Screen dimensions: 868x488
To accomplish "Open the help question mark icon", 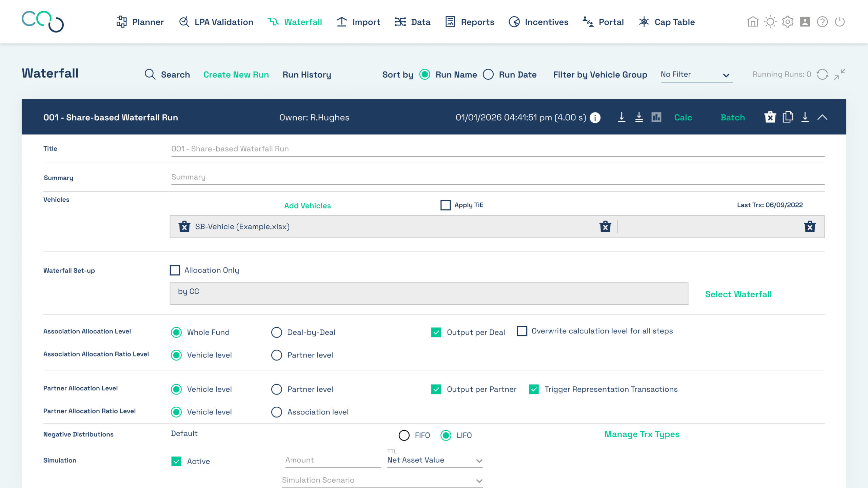I will [x=822, y=22].
